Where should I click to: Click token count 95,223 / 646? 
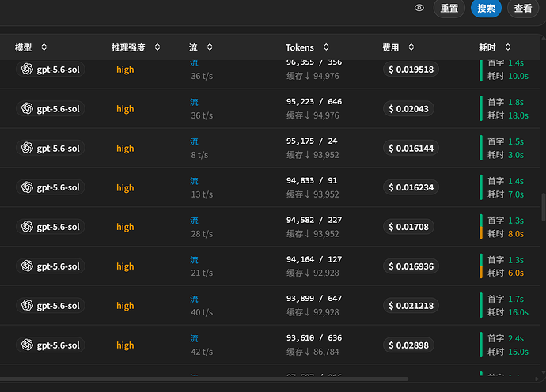(314, 102)
